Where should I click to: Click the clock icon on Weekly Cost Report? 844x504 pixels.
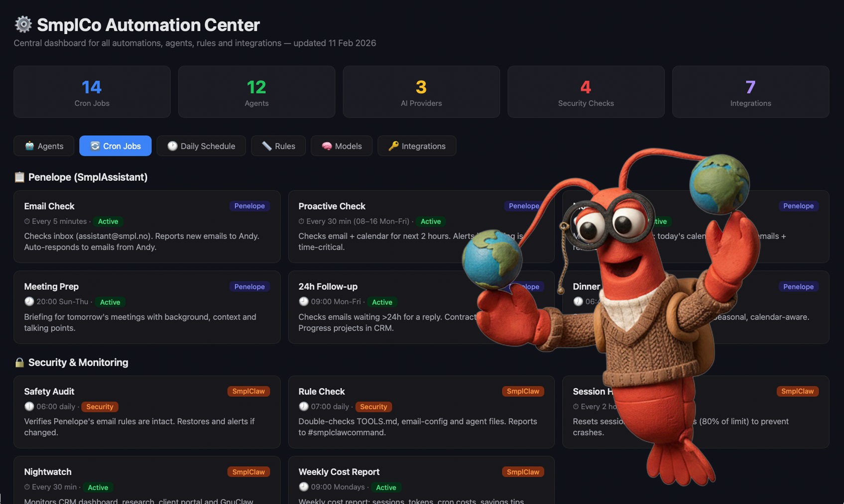pyautogui.click(x=304, y=487)
